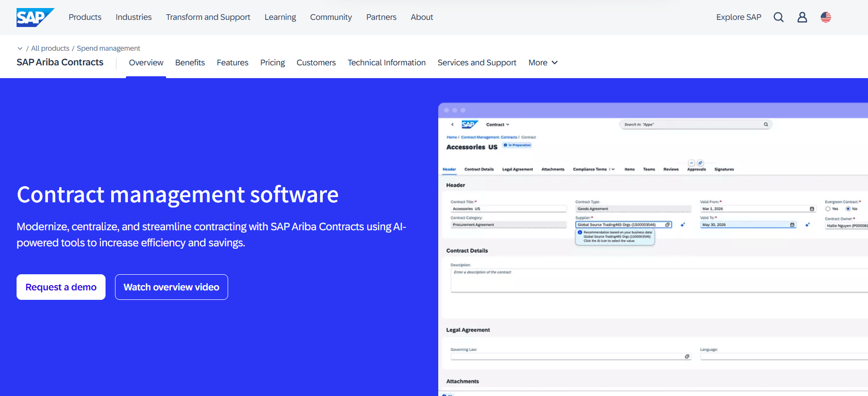Switch to the Overview tab

click(x=146, y=63)
